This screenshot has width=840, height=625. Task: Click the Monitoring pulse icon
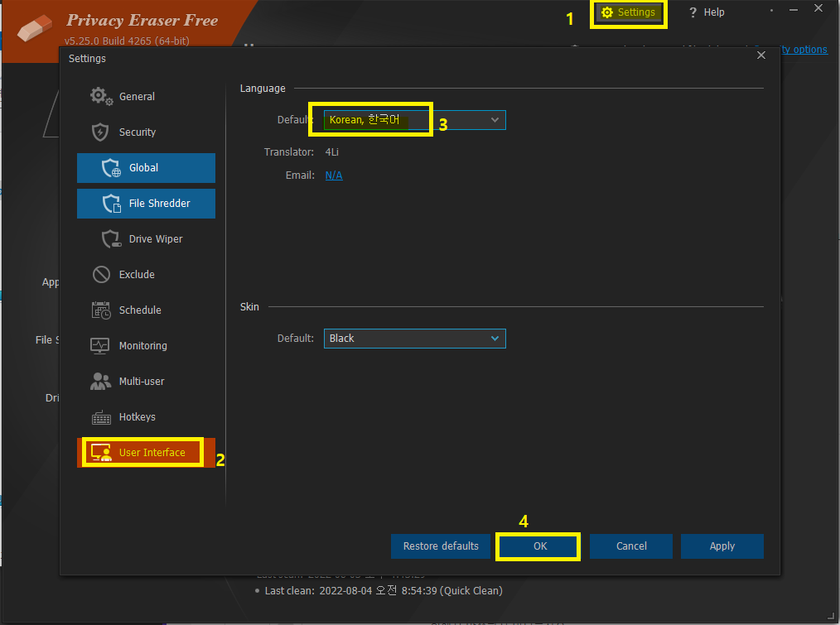(100, 346)
